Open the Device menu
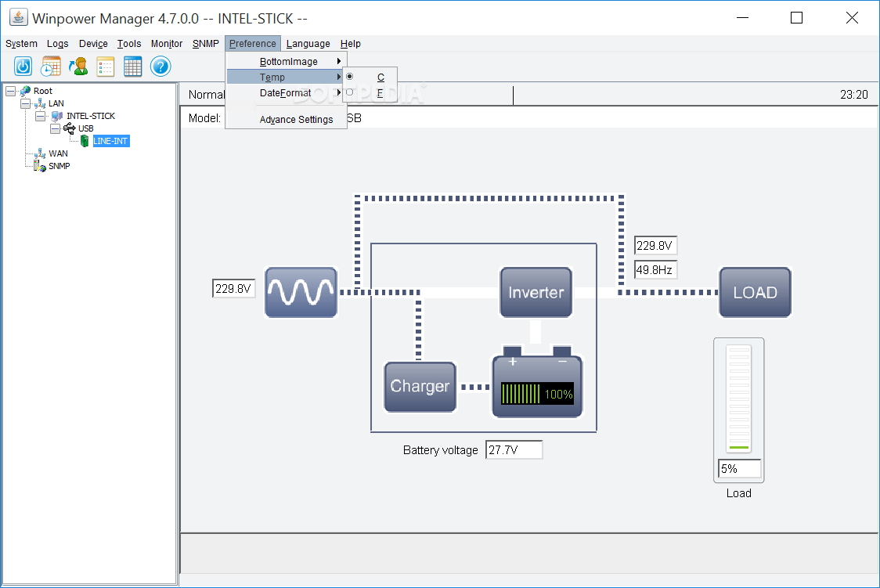Image resolution: width=880 pixels, height=588 pixels. tap(93, 44)
